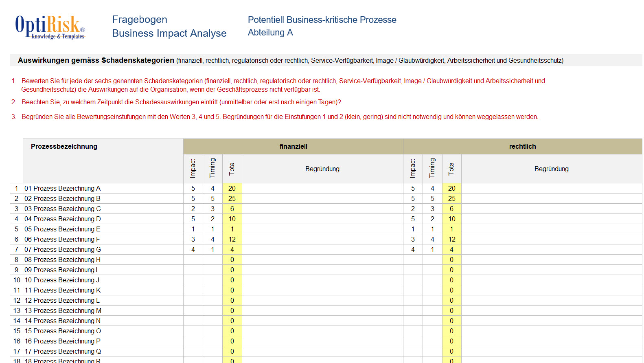The image size is (644, 363).
Task: Click finanziell Begründung cell for Prozess F
Action: tap(322, 239)
